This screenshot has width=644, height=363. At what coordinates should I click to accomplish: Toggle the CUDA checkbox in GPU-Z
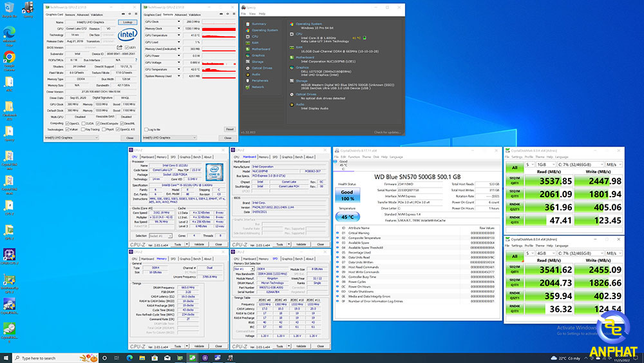(83, 123)
